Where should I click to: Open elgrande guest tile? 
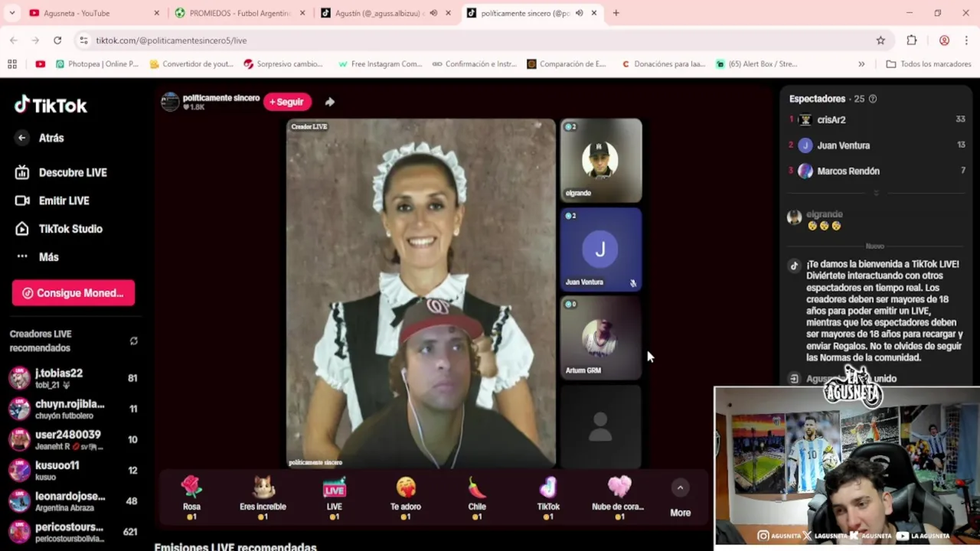601,161
